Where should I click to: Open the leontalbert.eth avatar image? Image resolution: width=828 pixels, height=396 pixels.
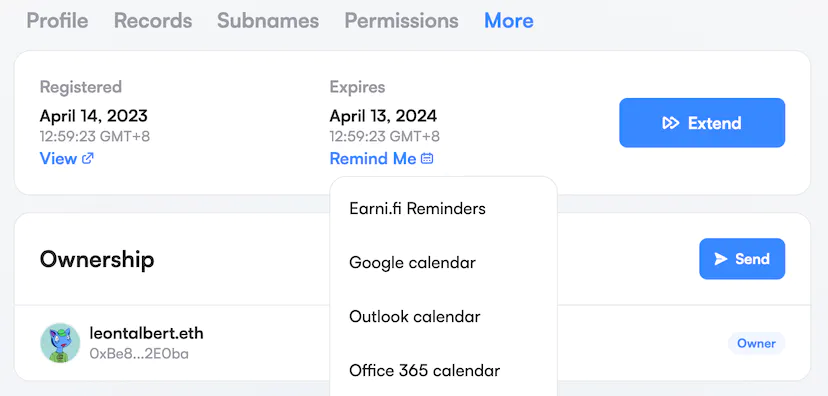pos(60,343)
